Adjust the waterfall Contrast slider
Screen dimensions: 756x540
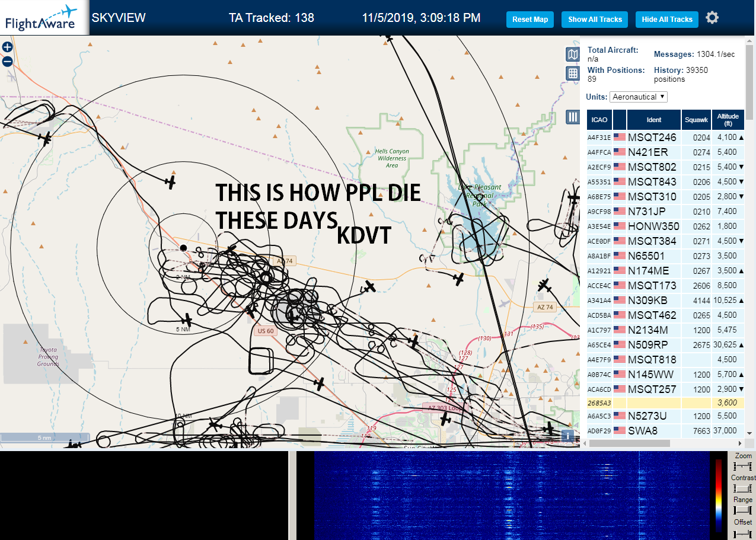point(742,488)
